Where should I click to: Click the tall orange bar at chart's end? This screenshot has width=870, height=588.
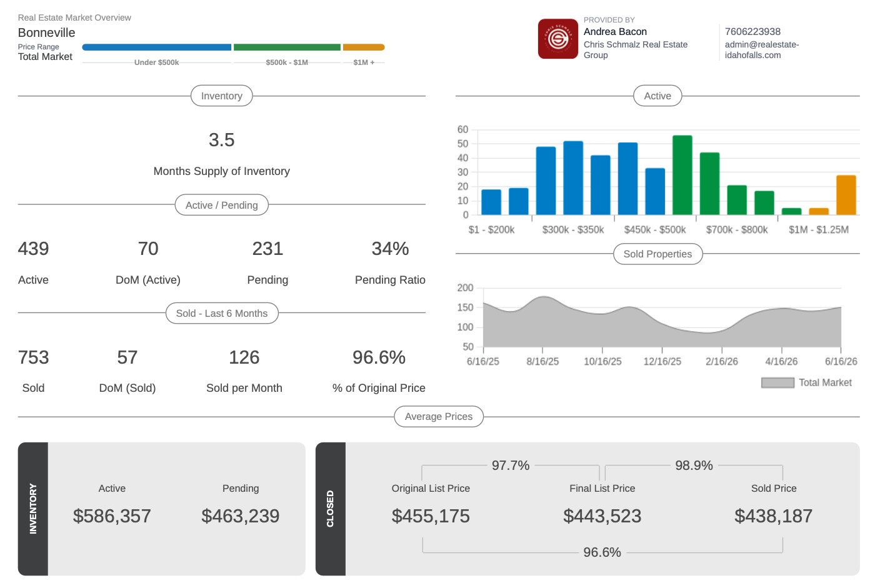(846, 195)
